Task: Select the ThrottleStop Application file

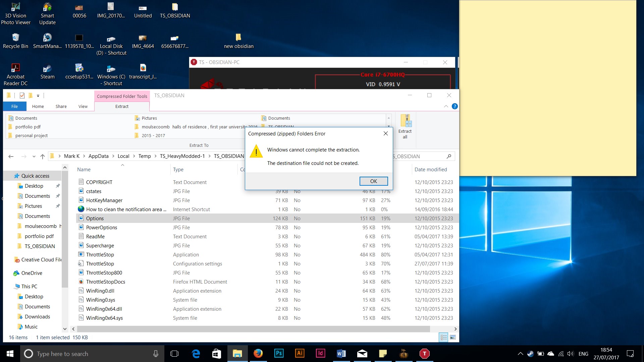Action: (100, 255)
